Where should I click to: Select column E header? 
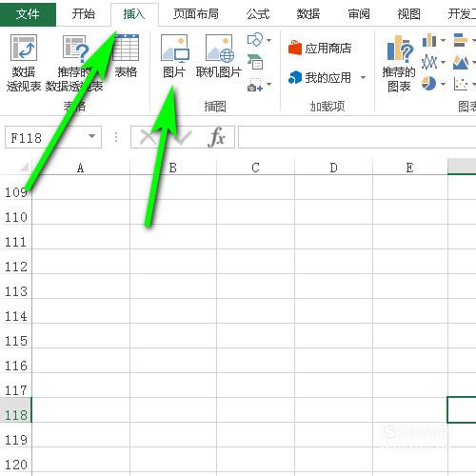pos(409,167)
